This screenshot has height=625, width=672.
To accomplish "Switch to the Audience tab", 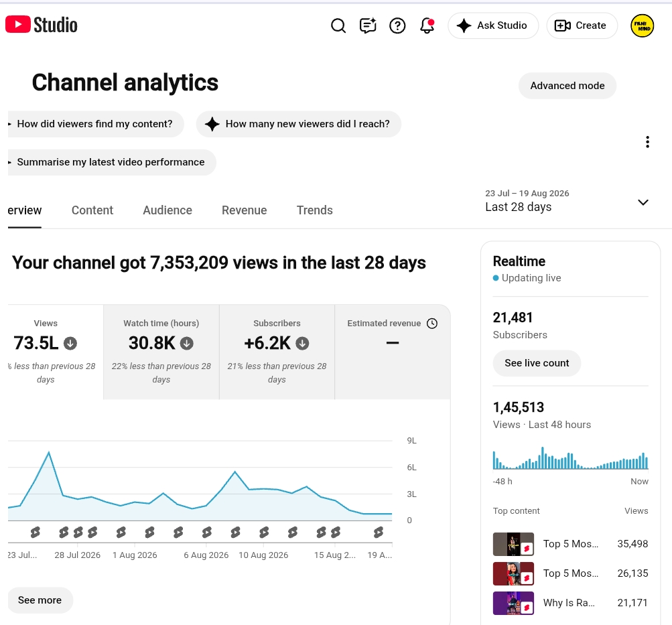I will (167, 210).
